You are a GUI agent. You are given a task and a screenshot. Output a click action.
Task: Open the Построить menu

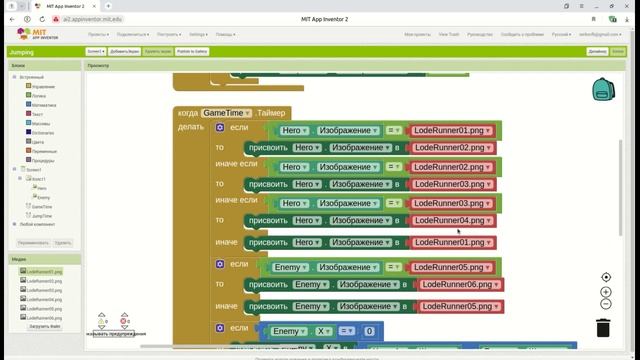pos(169,35)
